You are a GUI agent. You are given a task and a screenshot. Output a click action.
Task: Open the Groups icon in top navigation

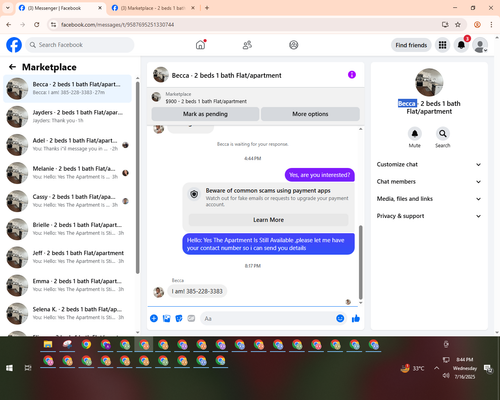pyautogui.click(x=294, y=45)
